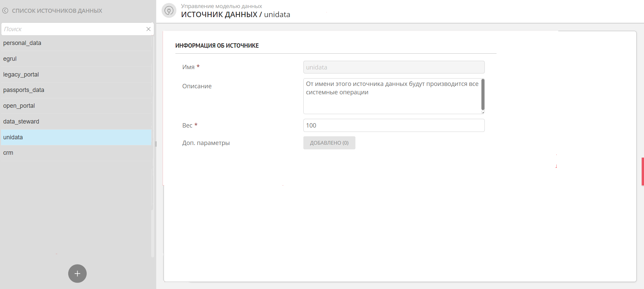Click the scrollbar in the Описание text area

tap(483, 94)
